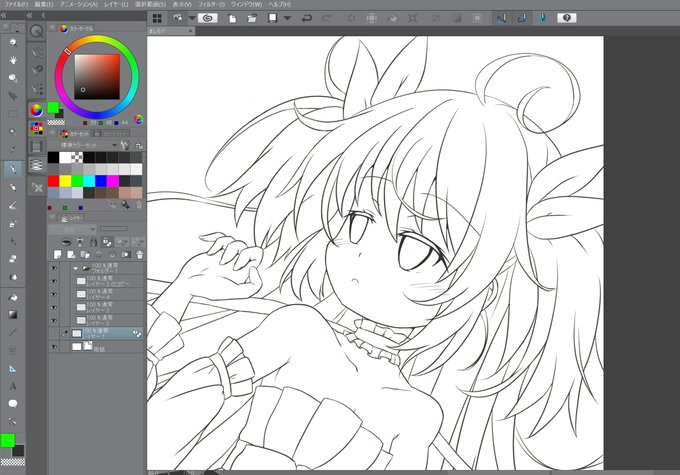Open the Quick Access palette icon

click(37, 31)
